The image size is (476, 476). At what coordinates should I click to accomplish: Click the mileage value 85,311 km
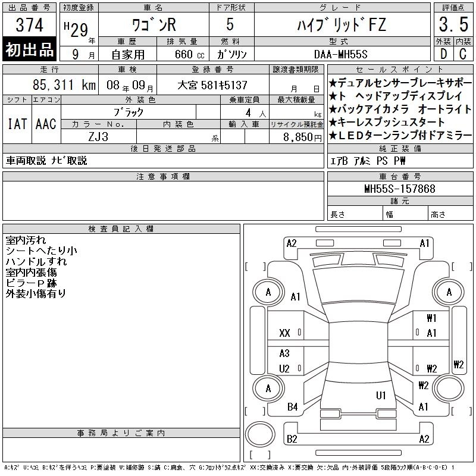[64, 85]
